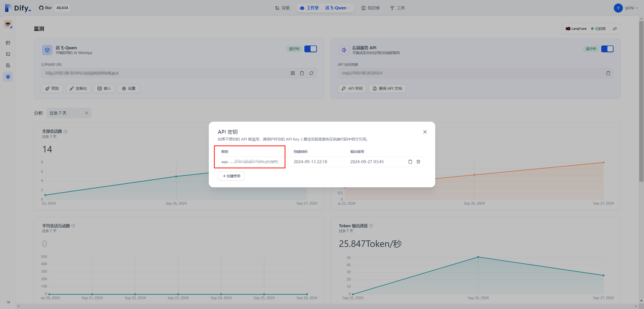Image resolution: width=644 pixels, height=309 pixels.
Task: Click the Langfuse 已启用 status
Action: pyautogui.click(x=598, y=29)
